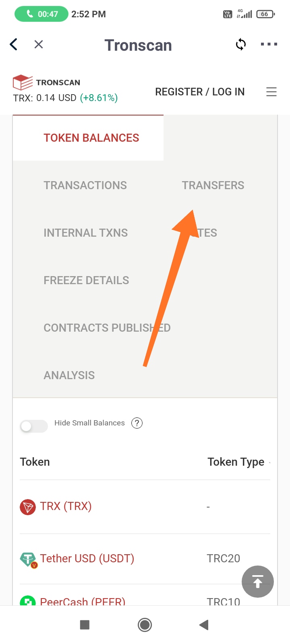Open the TRX (TRX) token link
Image resolution: width=290 pixels, height=644 pixels.
coord(66,506)
